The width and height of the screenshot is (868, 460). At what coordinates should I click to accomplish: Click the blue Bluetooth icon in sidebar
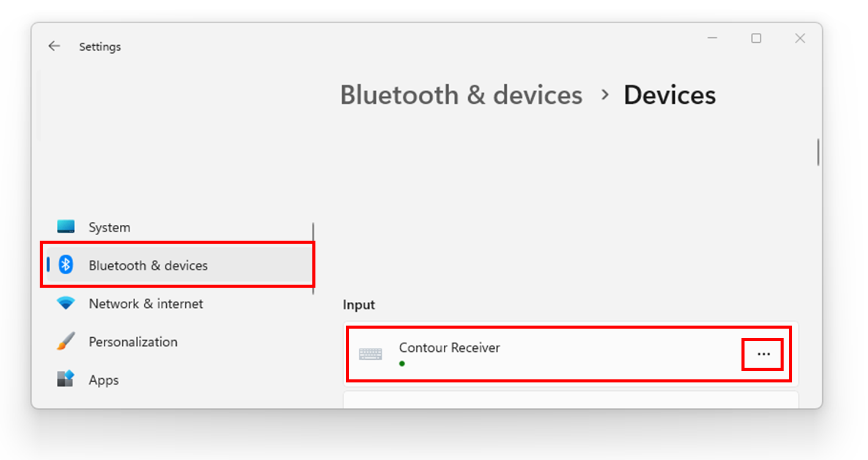tap(65, 265)
